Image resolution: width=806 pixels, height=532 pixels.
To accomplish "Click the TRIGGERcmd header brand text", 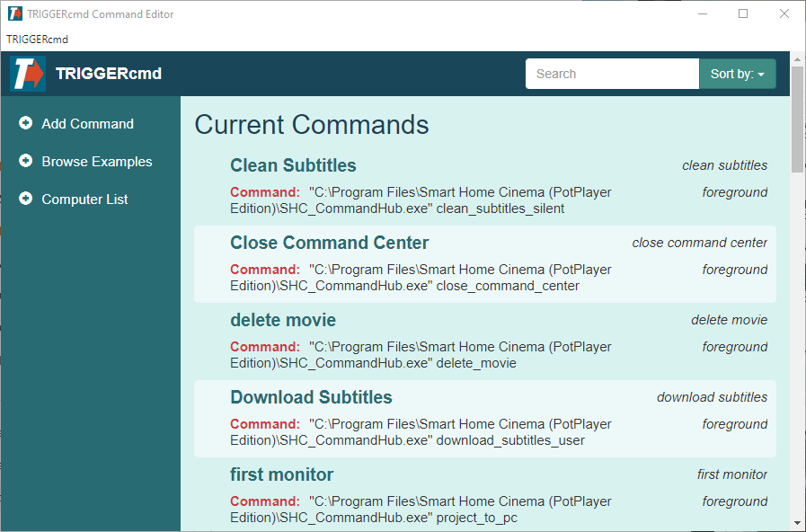I will [109, 74].
